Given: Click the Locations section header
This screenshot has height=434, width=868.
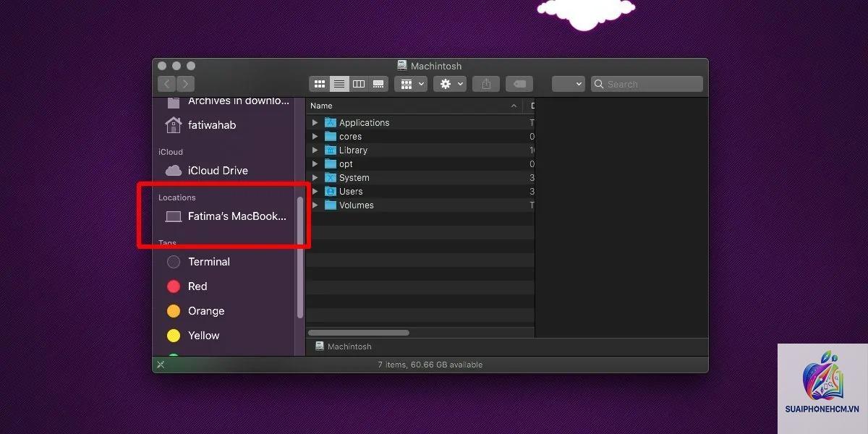Looking at the screenshot, I should pos(177,197).
